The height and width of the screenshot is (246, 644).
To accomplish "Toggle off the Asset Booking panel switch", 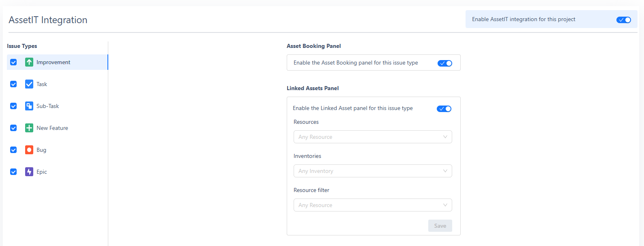I will tap(444, 63).
